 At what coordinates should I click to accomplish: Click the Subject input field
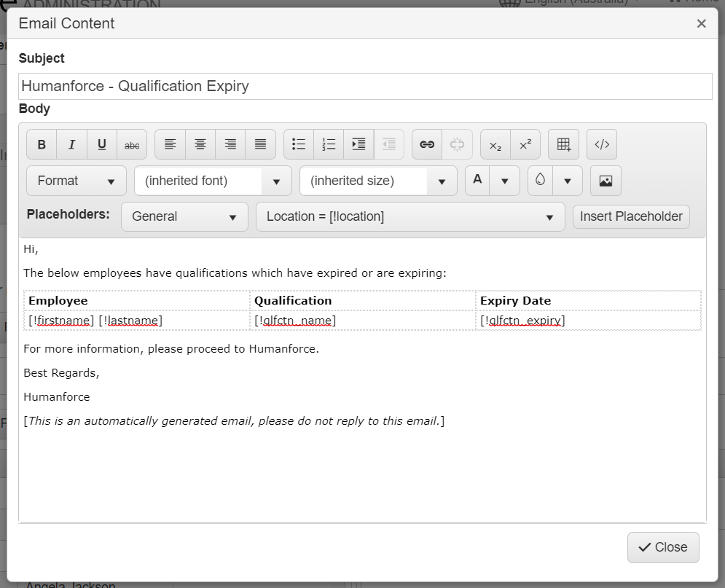(x=365, y=86)
